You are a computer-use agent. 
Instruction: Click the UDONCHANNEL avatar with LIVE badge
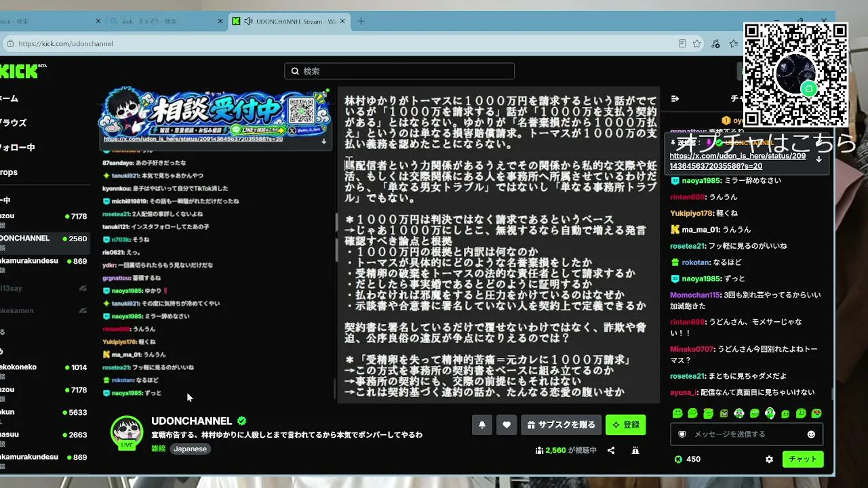127,432
